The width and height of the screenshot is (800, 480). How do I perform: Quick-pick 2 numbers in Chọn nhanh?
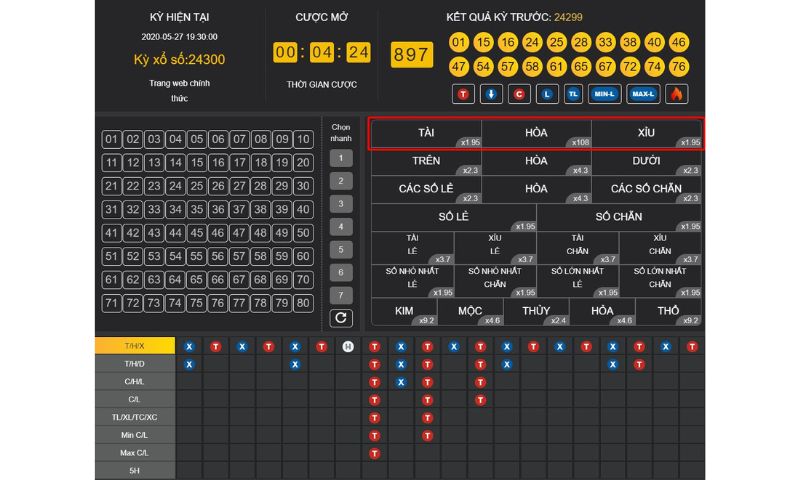tap(341, 181)
